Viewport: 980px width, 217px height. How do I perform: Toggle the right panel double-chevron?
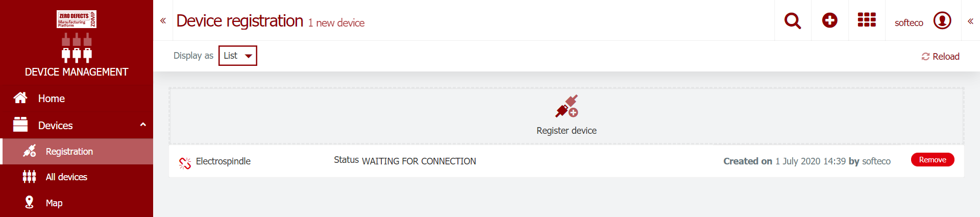click(x=970, y=21)
